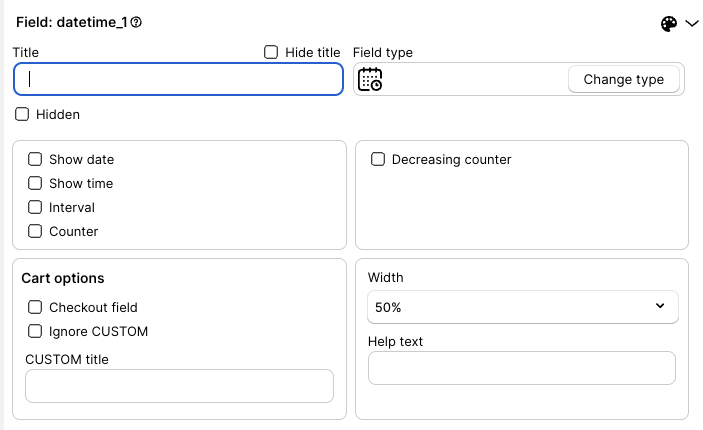Click the Change type button
The height and width of the screenshot is (430, 703).
click(x=624, y=79)
